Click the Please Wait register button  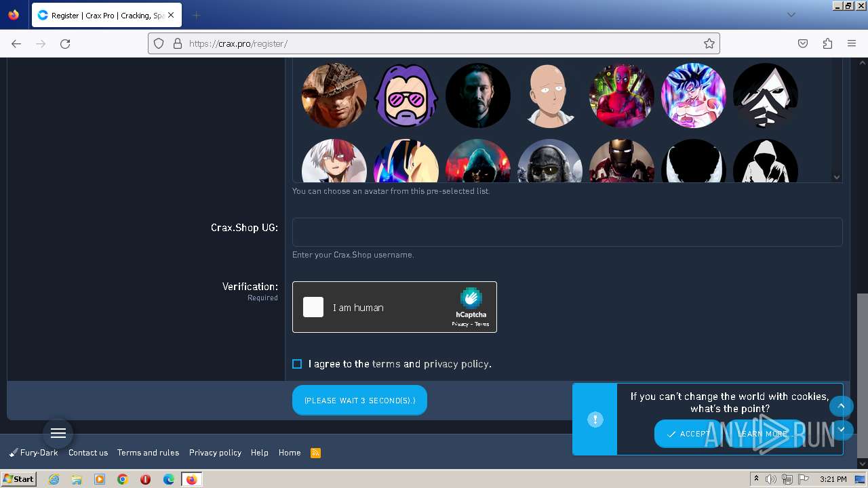pos(359,400)
